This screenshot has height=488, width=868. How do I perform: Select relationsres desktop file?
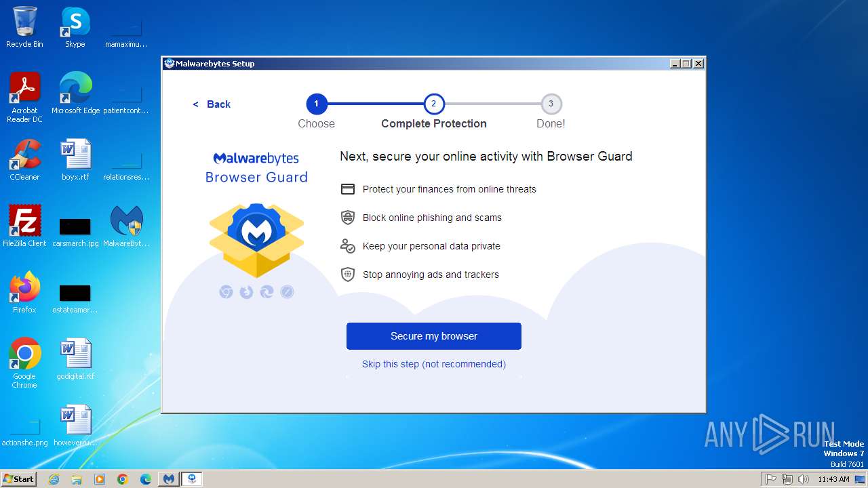[x=126, y=167]
